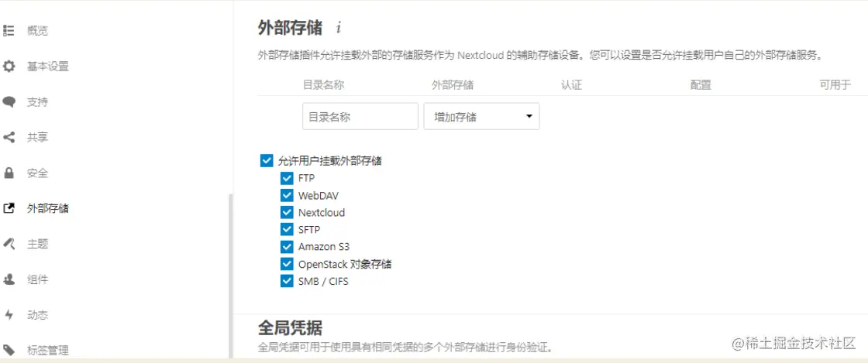Screen dimensions: 868x363
Task: Click the speech bubble icon for 支持
Action: pos(9,102)
